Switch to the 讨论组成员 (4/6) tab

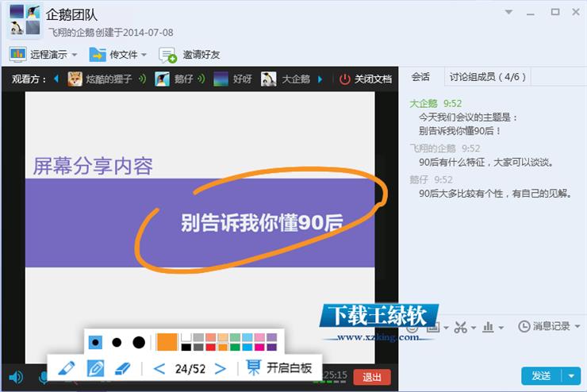(488, 77)
